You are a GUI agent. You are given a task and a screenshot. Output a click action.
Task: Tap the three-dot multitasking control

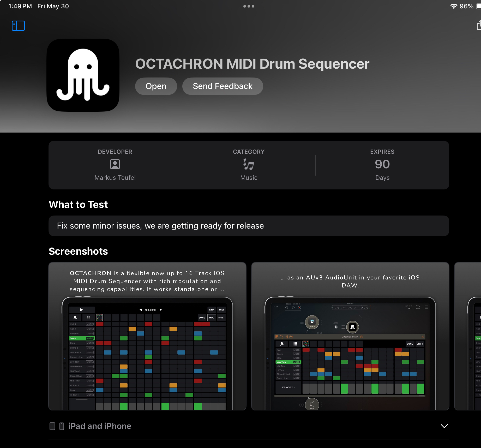pyautogui.click(x=249, y=6)
